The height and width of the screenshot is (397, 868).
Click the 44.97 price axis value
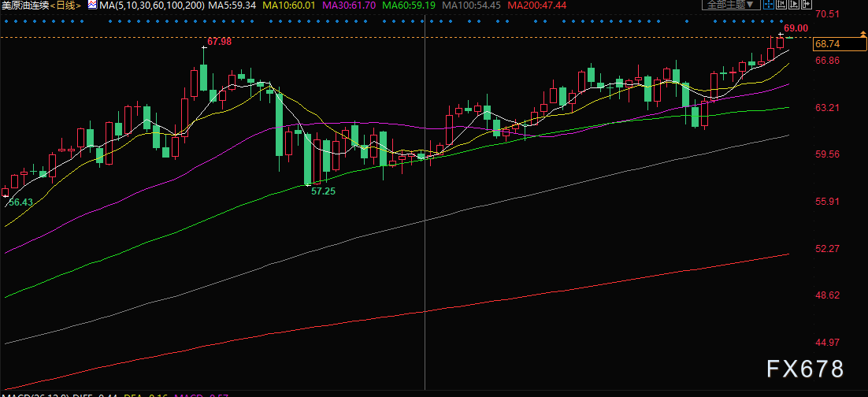point(828,343)
